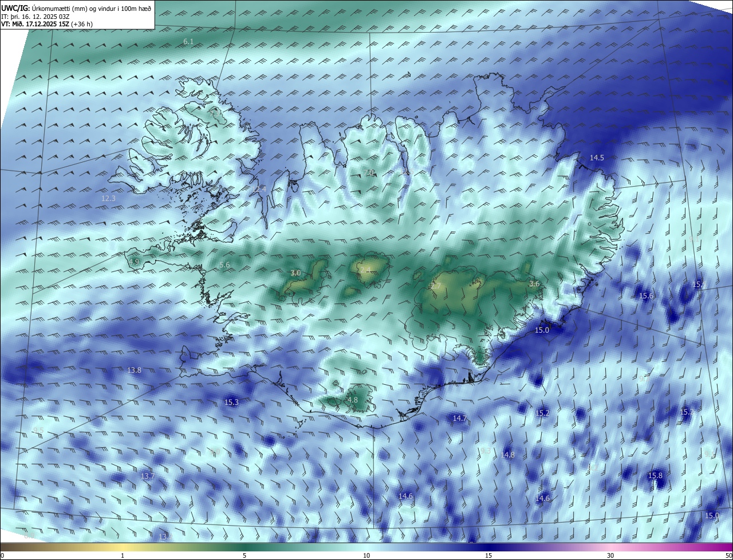Click the 4.8 value label
733x560 pixels.
(x=353, y=400)
